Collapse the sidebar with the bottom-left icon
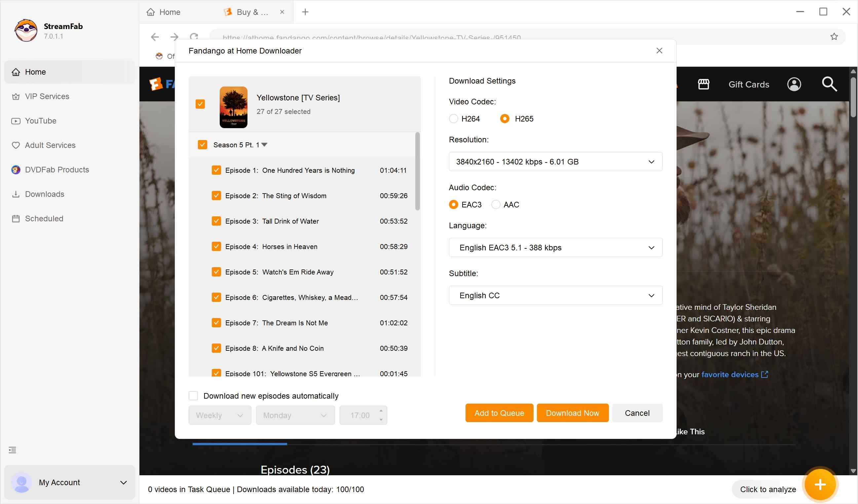 [x=13, y=450]
